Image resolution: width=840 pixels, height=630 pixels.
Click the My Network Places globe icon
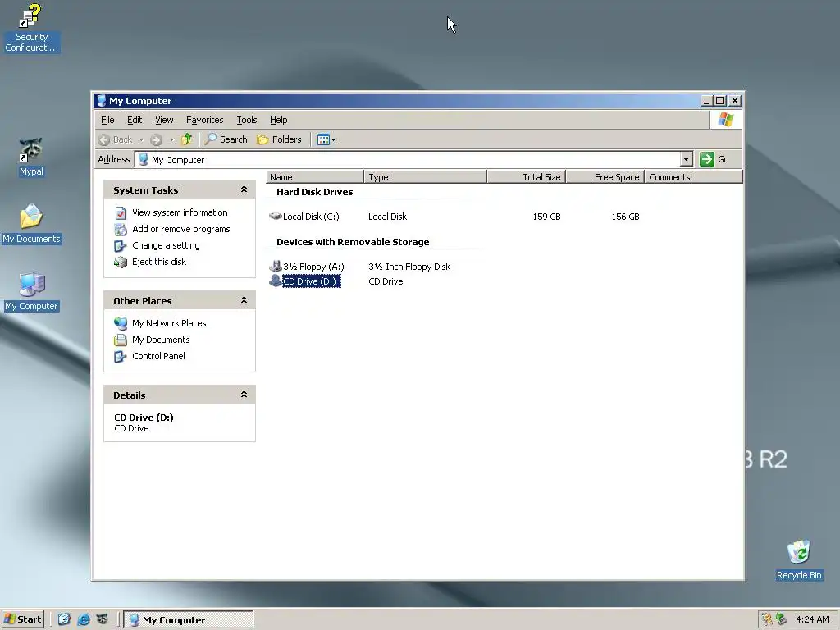tap(121, 323)
